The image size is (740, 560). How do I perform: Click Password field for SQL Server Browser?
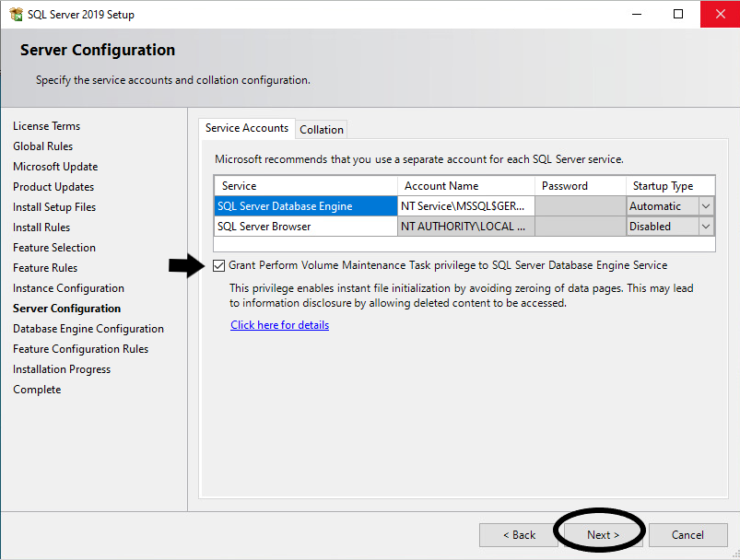[581, 227]
